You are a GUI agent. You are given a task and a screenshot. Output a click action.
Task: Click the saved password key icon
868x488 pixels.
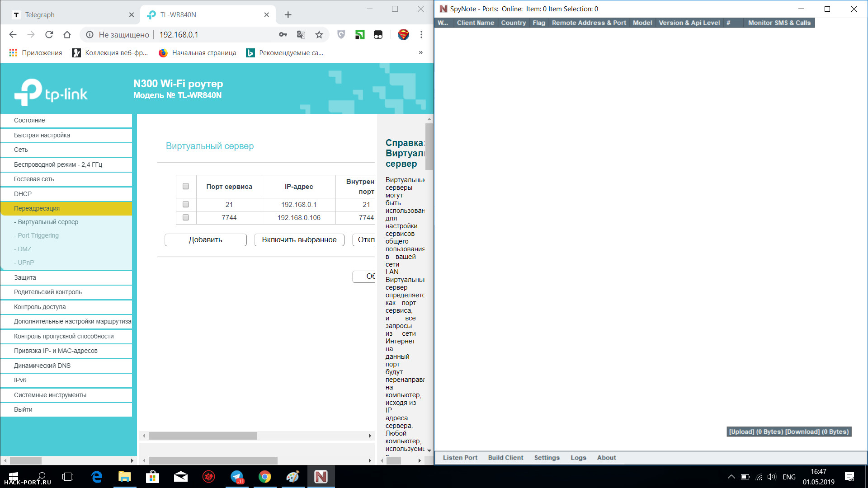click(x=283, y=35)
